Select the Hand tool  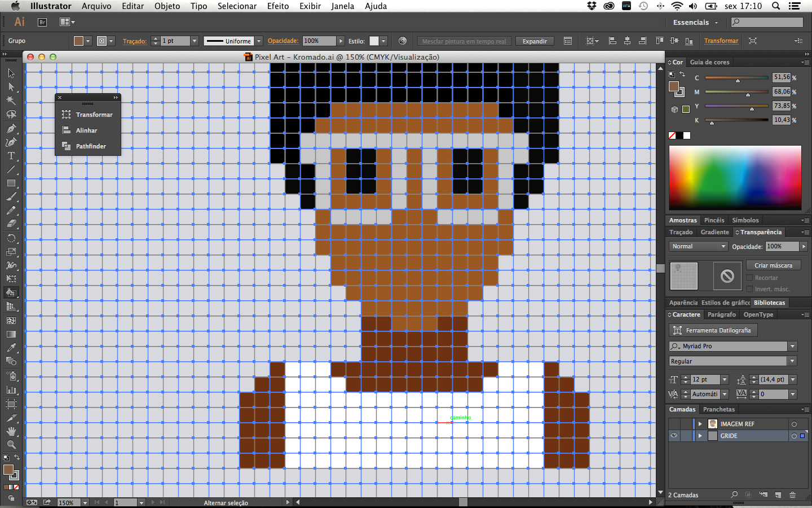(x=11, y=431)
